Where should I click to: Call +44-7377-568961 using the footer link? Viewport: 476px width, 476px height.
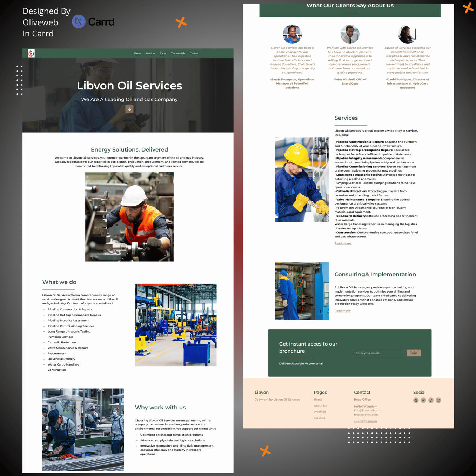click(365, 421)
